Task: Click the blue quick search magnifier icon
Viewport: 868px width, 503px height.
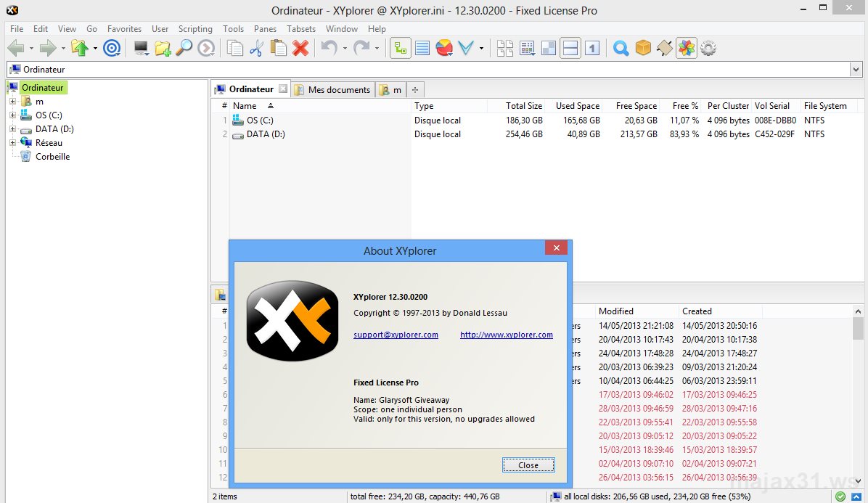Action: (621, 49)
